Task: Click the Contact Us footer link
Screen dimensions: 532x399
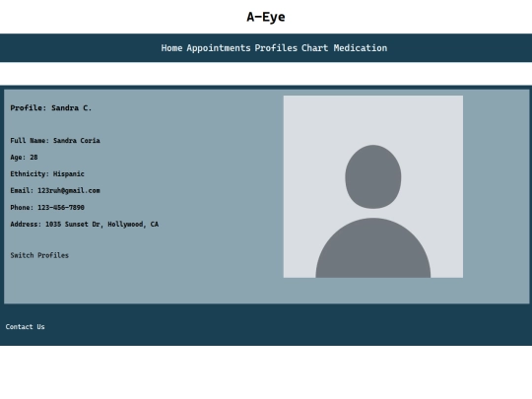Action: [x=25, y=327]
